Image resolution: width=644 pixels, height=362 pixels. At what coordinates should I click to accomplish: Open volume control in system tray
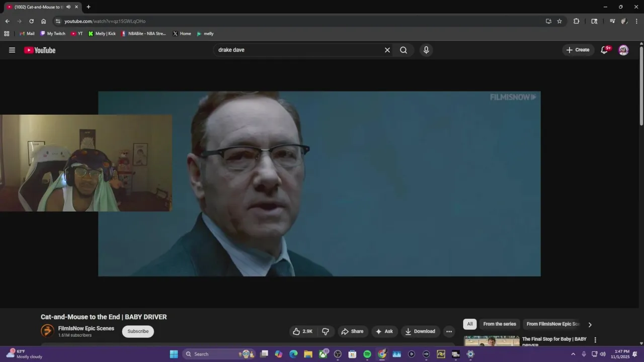[x=603, y=354]
